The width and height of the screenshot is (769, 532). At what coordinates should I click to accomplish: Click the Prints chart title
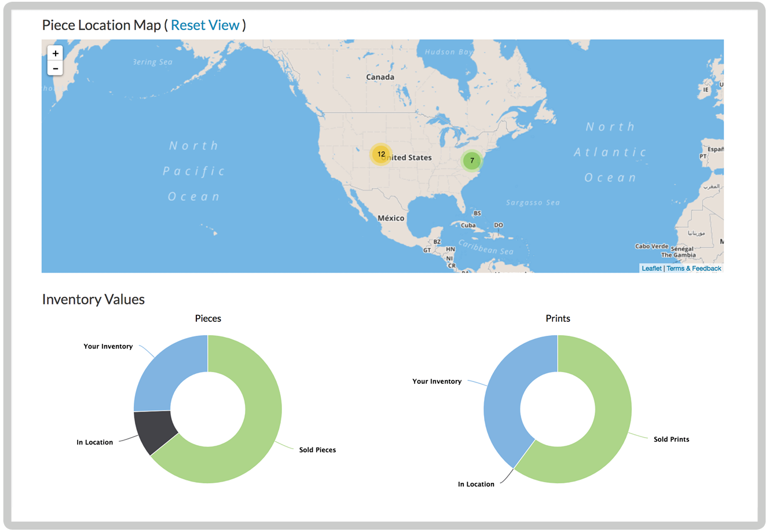(x=558, y=318)
